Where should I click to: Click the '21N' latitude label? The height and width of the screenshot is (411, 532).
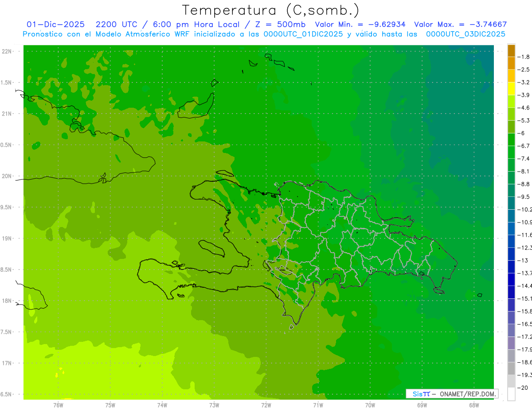7,114
